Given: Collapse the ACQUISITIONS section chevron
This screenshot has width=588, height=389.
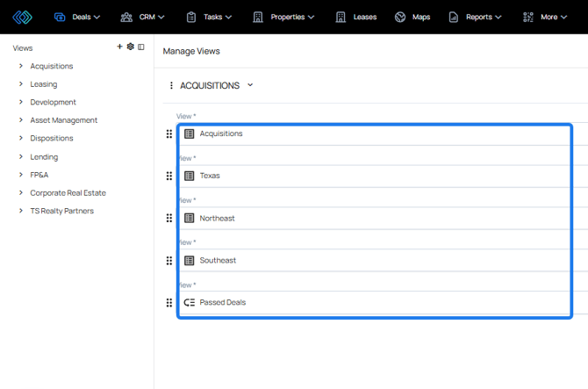Looking at the screenshot, I should coord(250,85).
